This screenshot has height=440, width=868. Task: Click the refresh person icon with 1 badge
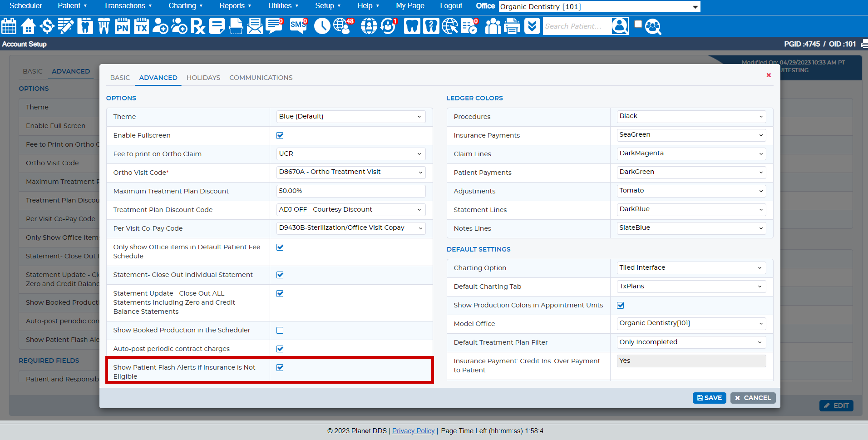point(389,26)
